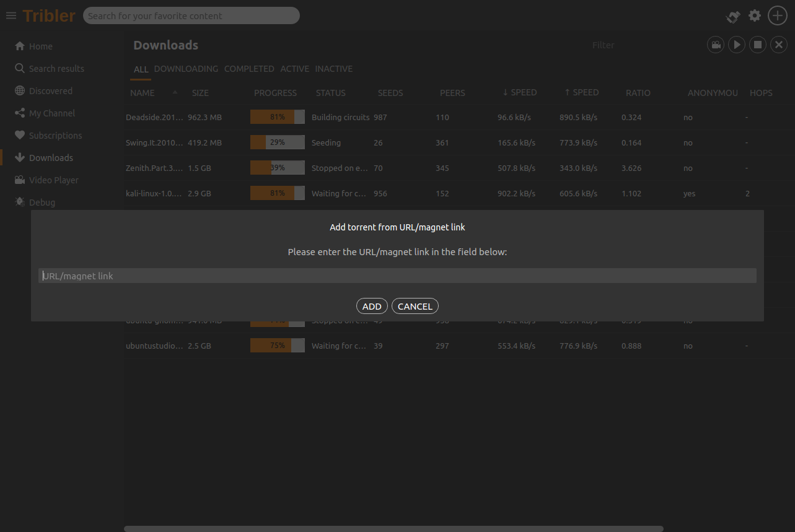The width and height of the screenshot is (795, 532).
Task: Click the Deadside.201… row progress bar
Action: [x=278, y=117]
